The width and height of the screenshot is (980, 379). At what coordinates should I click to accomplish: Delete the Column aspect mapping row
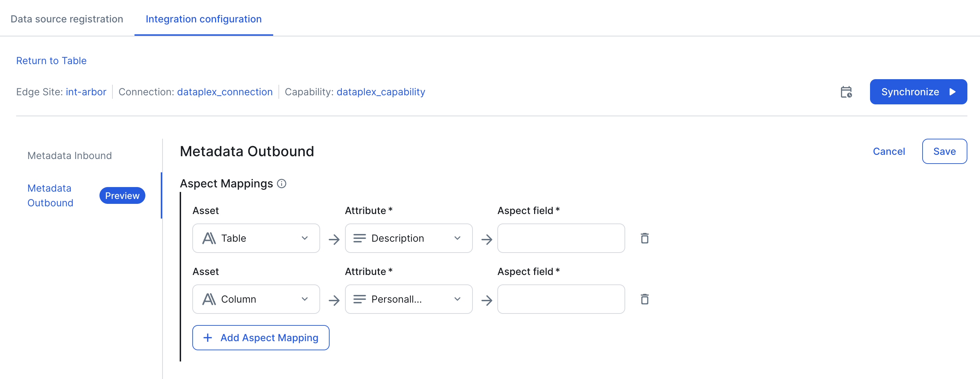[x=644, y=299]
